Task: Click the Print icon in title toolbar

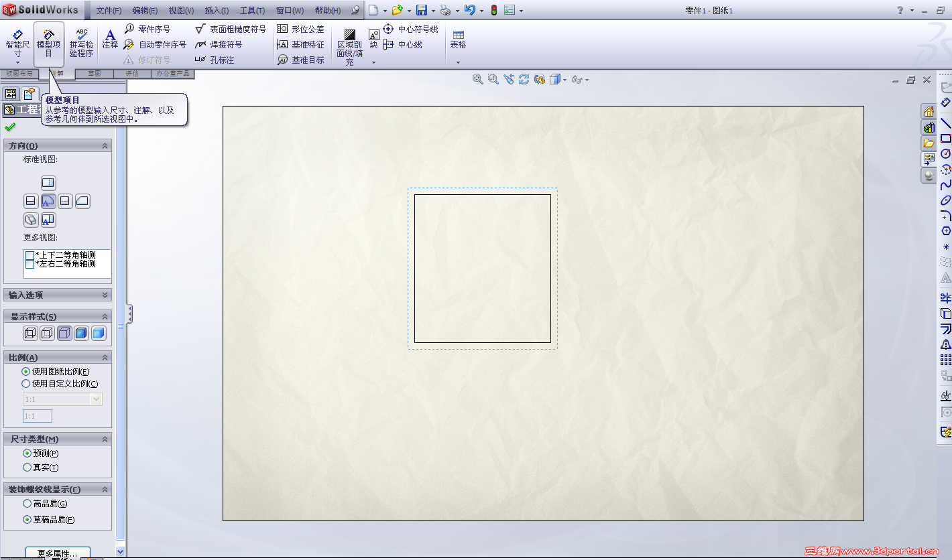Action: coord(445,10)
